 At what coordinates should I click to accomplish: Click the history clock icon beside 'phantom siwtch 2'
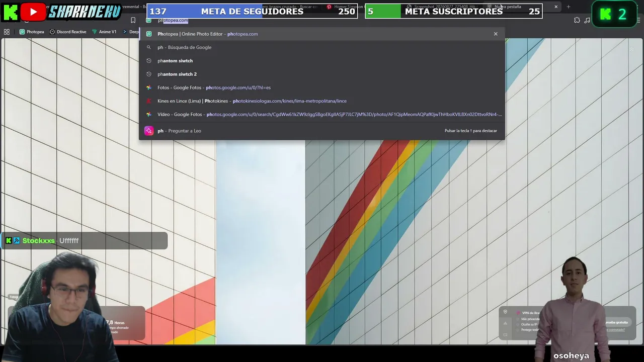[x=149, y=74]
